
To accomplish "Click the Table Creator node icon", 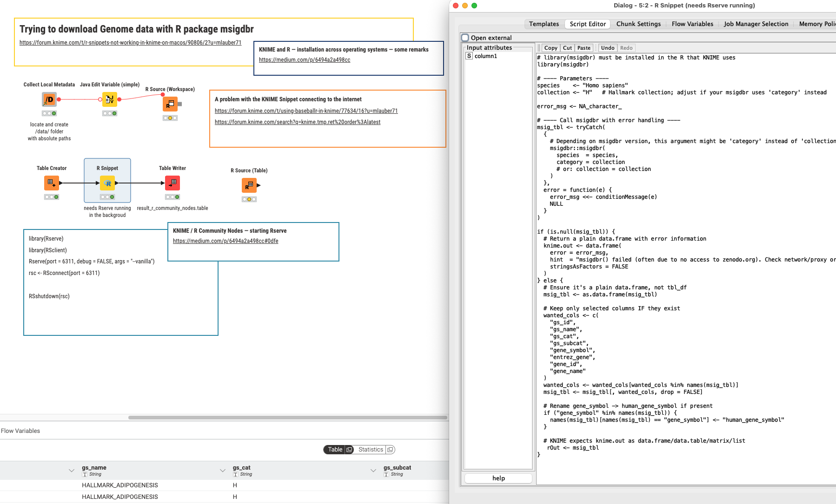I will point(51,183).
